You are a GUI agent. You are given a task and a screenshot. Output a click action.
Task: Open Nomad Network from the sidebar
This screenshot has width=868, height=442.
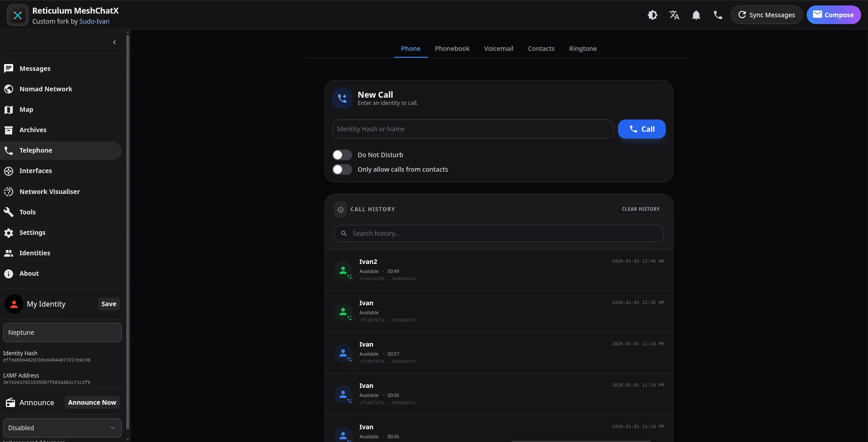click(x=45, y=89)
